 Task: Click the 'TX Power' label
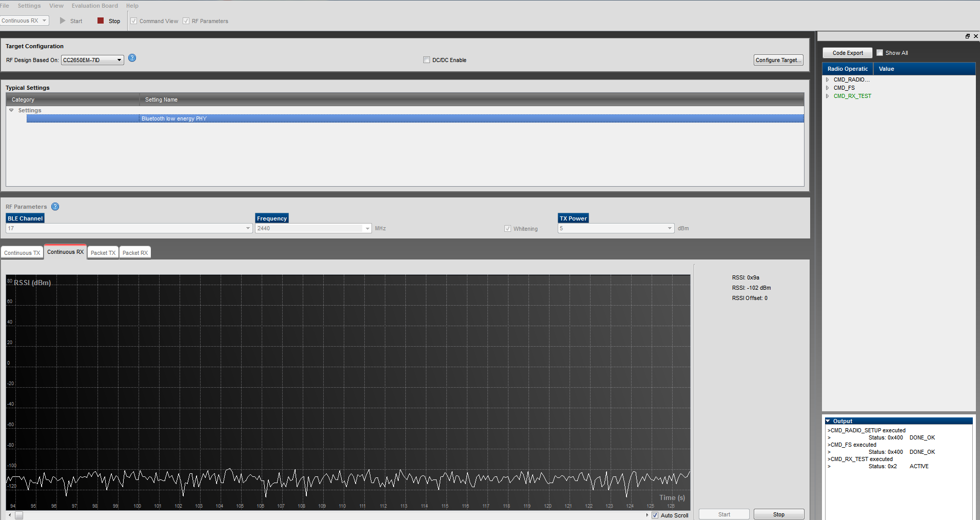573,218
